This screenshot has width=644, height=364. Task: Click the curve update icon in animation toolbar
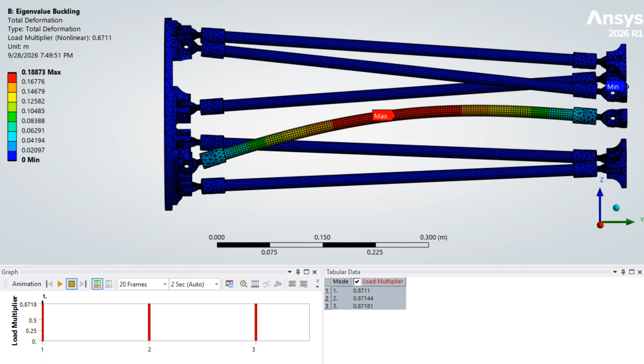pos(266,284)
